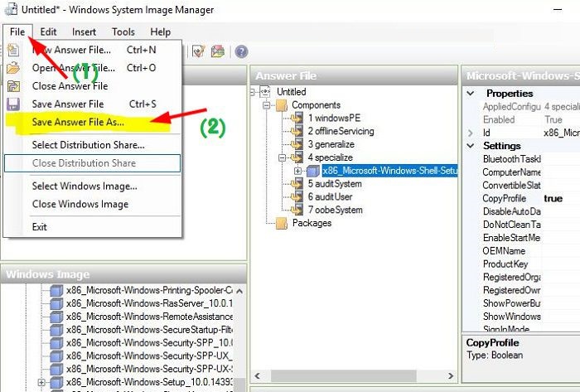Click the New Answer File menu icon
Image resolution: width=580 pixels, height=392 pixels.
[13, 50]
